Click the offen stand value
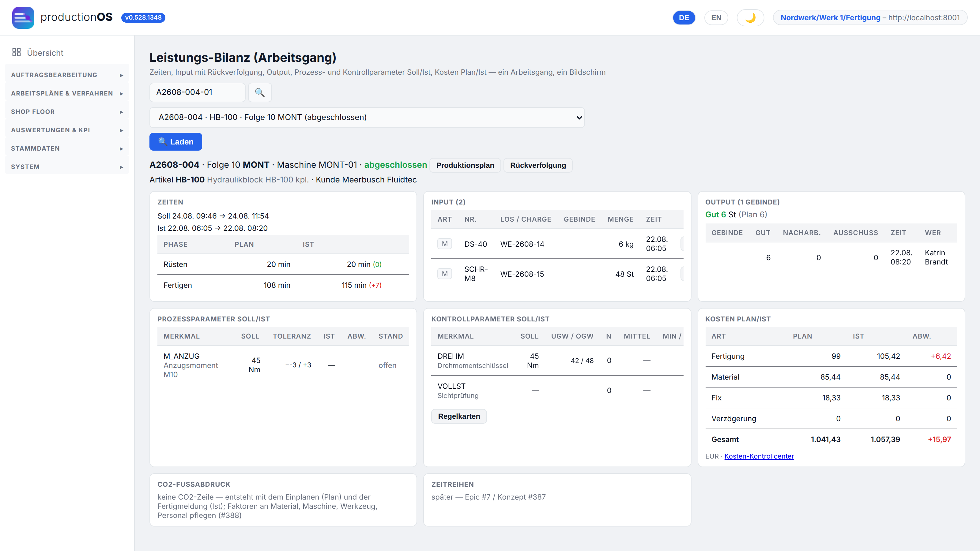980x551 pixels. tap(387, 365)
